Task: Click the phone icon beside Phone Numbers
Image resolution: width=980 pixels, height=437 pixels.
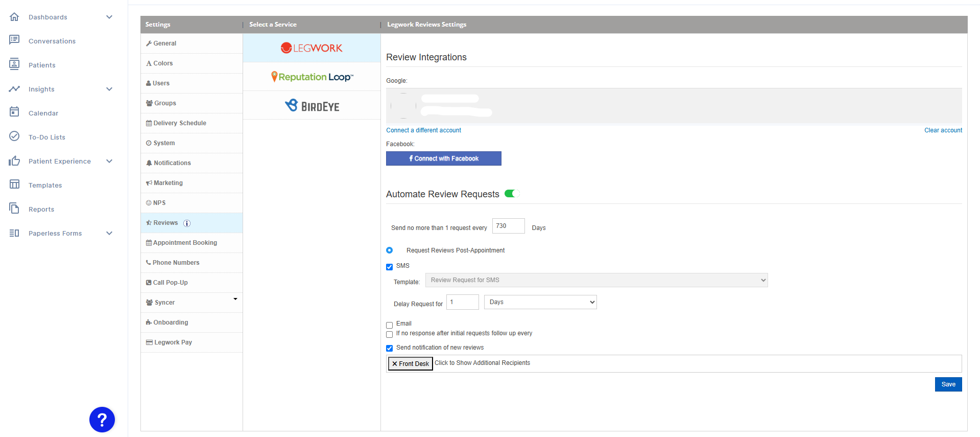Action: pos(149,263)
